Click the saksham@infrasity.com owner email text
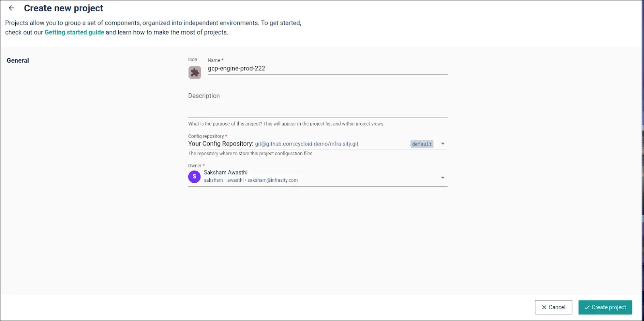This screenshot has width=644, height=321. point(272,180)
